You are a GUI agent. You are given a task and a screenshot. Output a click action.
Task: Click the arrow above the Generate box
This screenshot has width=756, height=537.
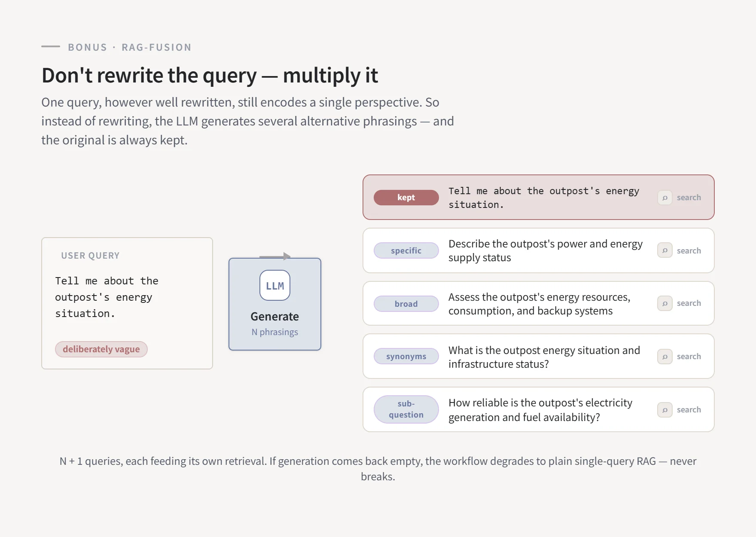click(275, 256)
